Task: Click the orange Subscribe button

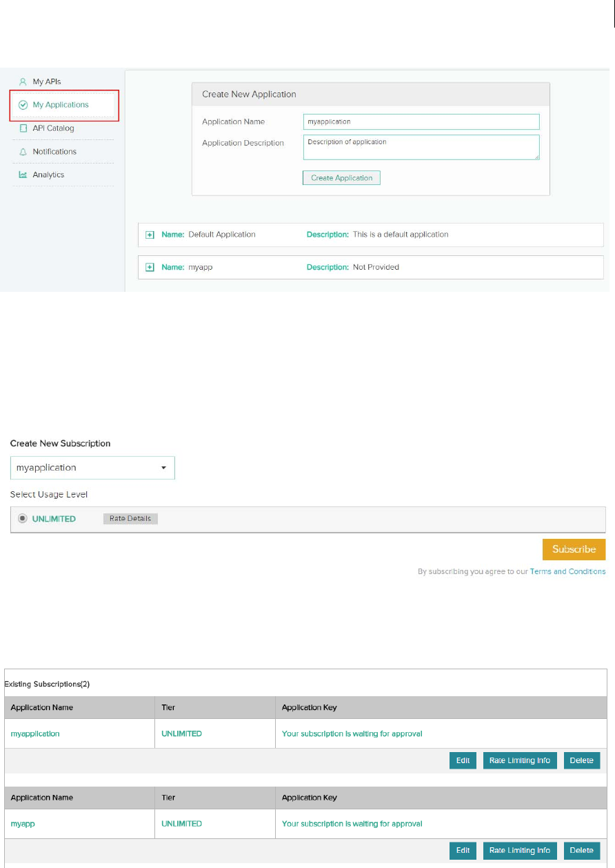Action: [574, 549]
